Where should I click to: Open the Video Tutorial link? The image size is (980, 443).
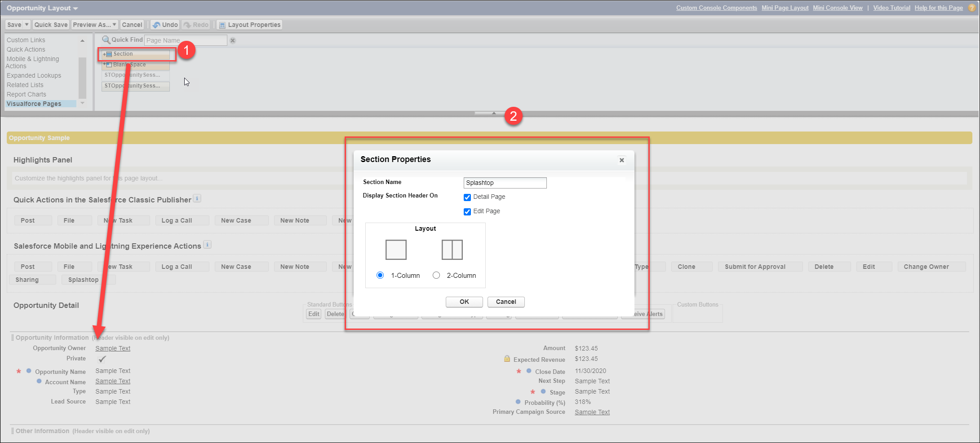coord(892,8)
